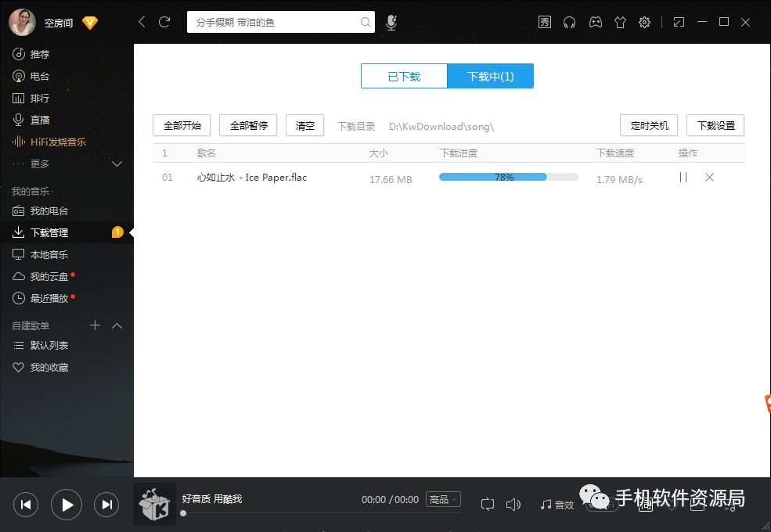Open the 排行 rankings section
This screenshot has width=771, height=532.
click(31, 99)
